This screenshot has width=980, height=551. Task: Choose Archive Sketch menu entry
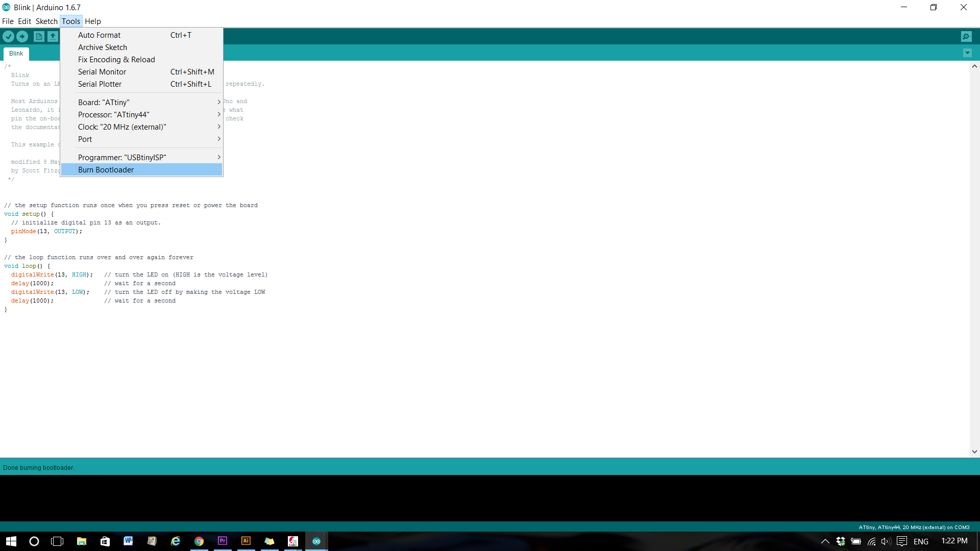[x=141, y=47]
